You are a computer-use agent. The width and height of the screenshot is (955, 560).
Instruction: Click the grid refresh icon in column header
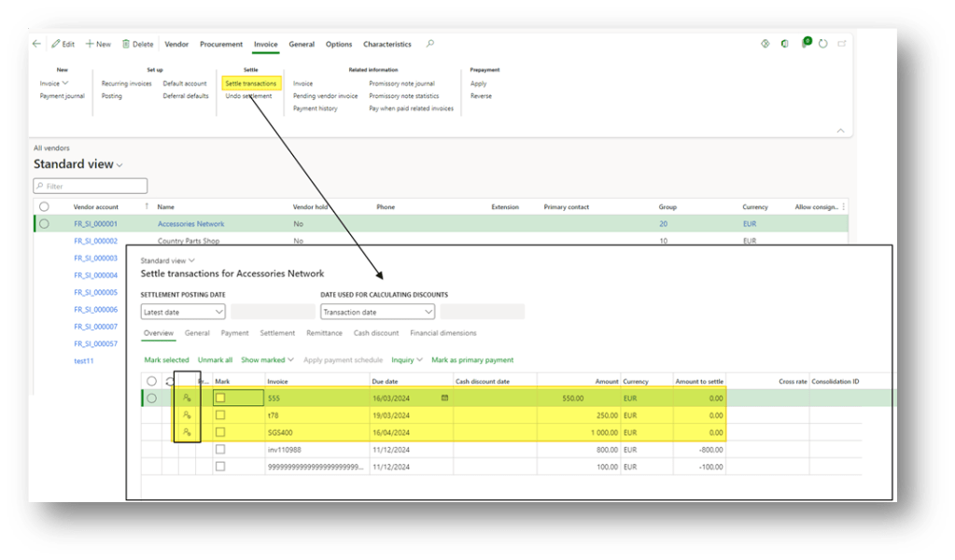[x=169, y=381]
